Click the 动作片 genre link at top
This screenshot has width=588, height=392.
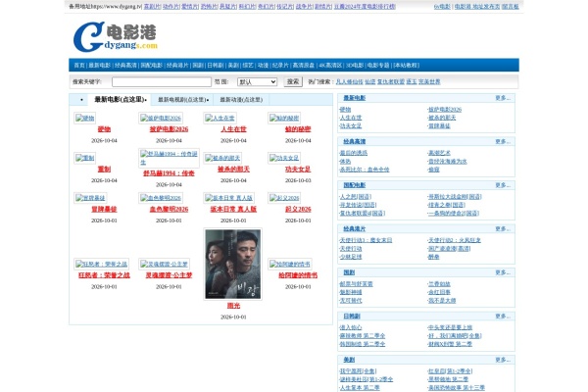pyautogui.click(x=171, y=7)
